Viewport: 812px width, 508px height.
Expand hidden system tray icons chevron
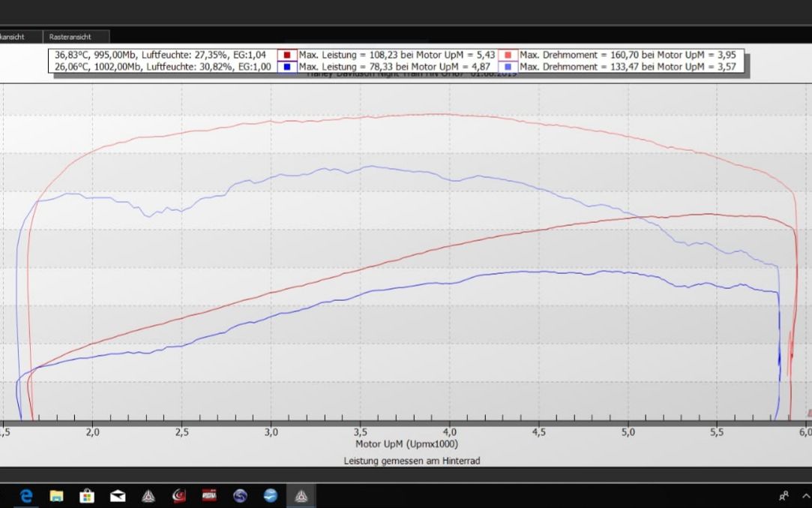coord(806,495)
